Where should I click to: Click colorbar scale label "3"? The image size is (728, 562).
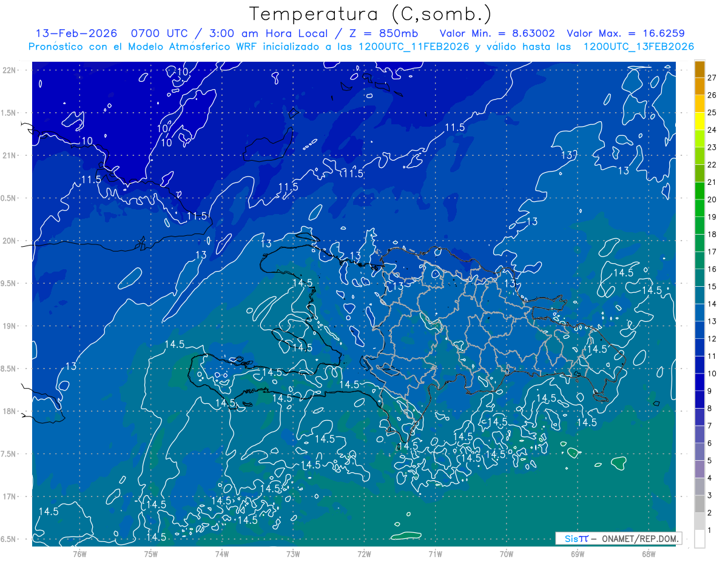(710, 496)
